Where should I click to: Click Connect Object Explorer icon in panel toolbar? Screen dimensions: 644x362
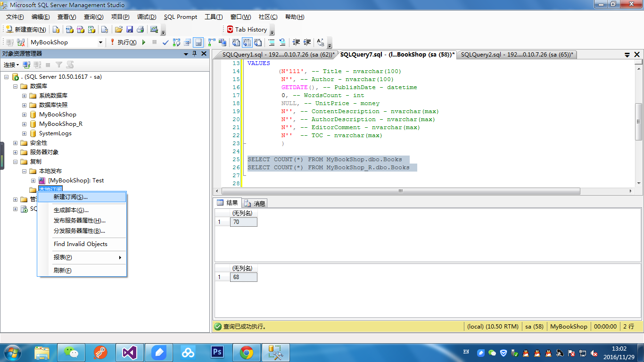(x=27, y=65)
